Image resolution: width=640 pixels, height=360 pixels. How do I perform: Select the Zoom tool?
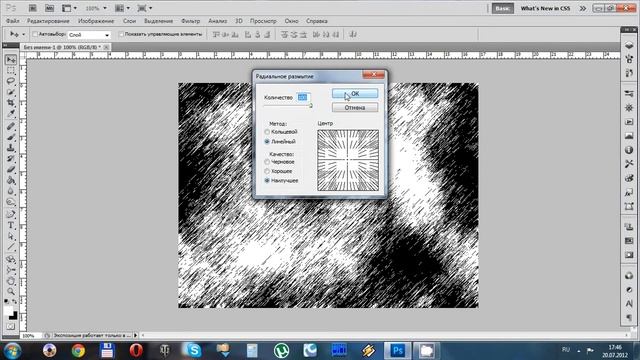11,291
